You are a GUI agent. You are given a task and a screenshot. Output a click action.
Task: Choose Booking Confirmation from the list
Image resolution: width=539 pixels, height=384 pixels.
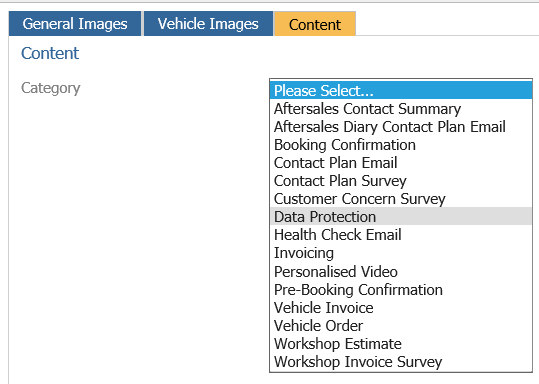coord(401,145)
